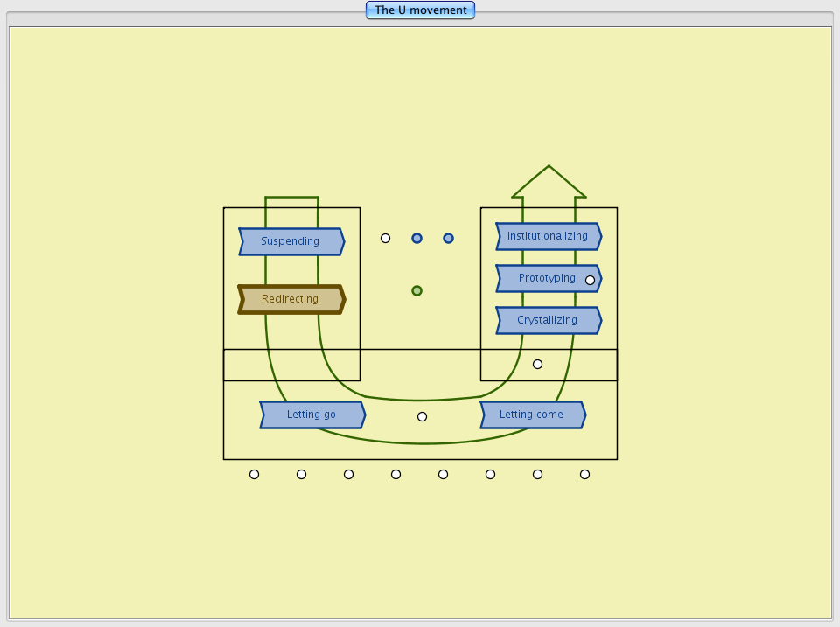Select the Letting come node
The width and height of the screenshot is (840, 627).
532,415
